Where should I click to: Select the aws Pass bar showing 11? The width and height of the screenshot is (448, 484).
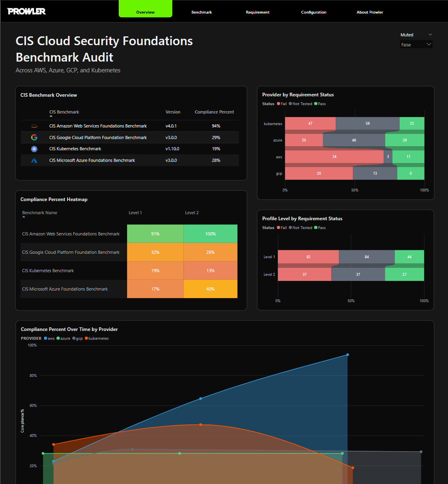tap(408, 157)
